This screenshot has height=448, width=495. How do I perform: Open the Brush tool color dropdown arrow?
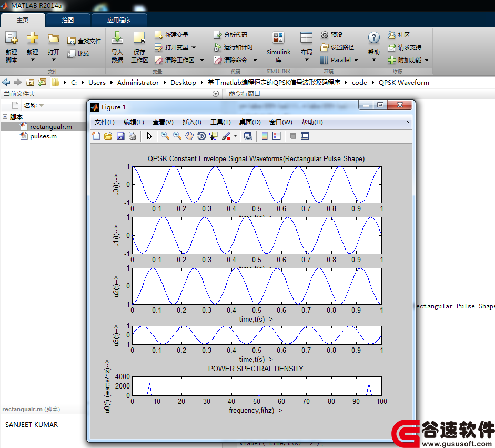coord(235,136)
